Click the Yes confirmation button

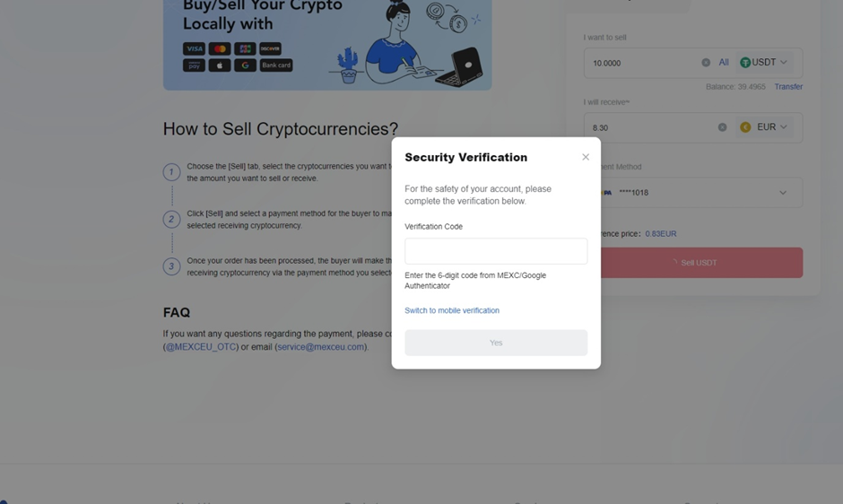coord(496,343)
